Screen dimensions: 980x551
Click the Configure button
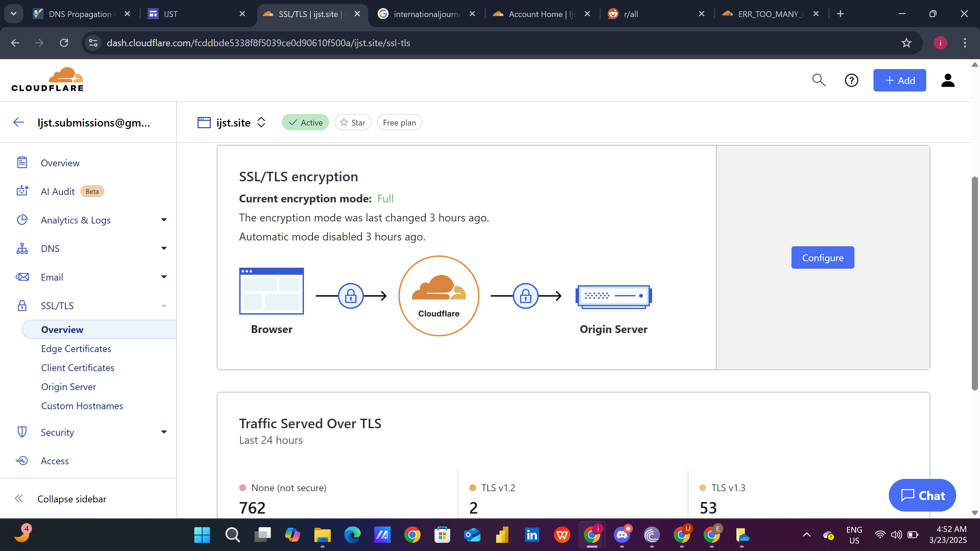coord(822,257)
